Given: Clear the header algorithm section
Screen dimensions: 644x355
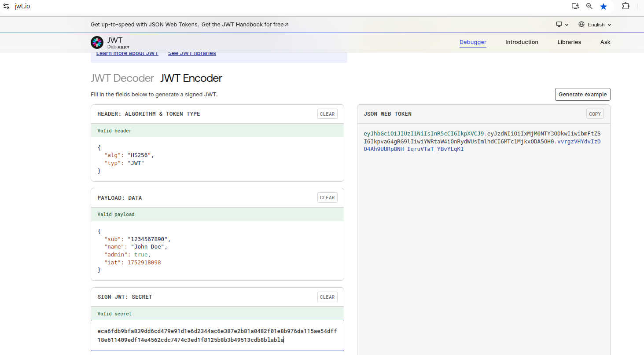Looking at the screenshot, I should coord(327,114).
